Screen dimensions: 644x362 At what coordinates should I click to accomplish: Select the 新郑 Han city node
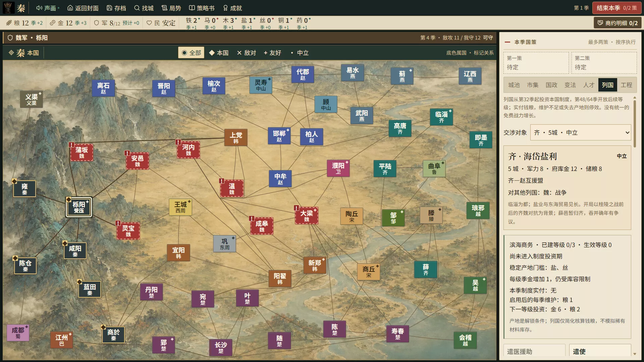pyautogui.click(x=315, y=265)
